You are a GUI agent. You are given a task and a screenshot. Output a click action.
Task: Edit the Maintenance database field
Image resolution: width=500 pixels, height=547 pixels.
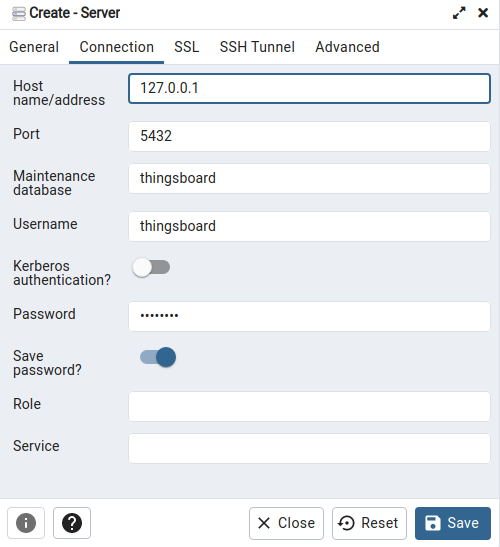pyautogui.click(x=309, y=179)
